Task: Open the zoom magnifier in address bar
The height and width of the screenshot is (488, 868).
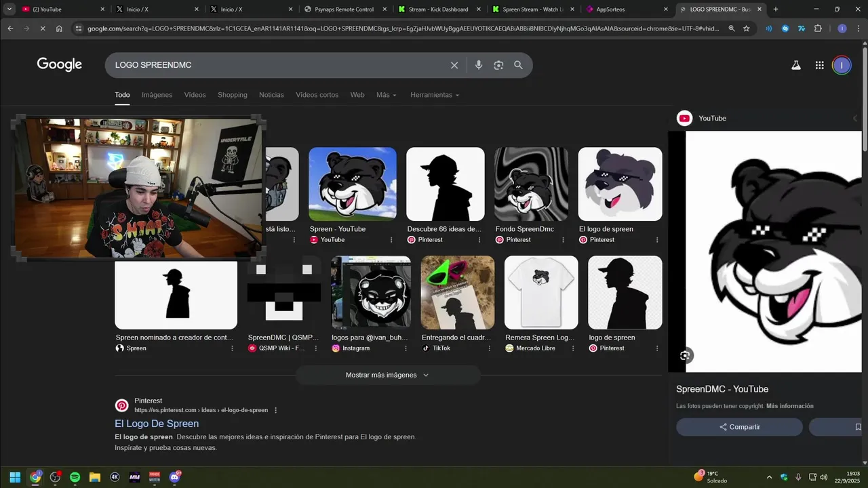Action: point(732,28)
